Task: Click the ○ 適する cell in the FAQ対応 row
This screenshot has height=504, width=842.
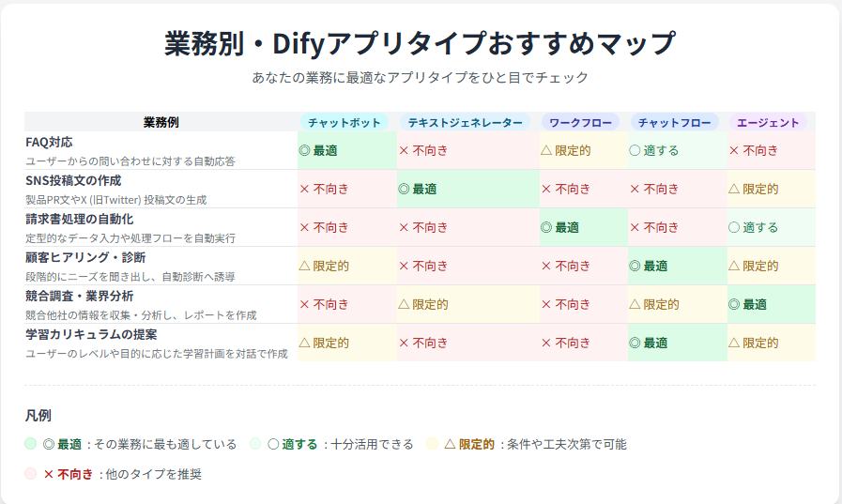Action: tap(677, 150)
